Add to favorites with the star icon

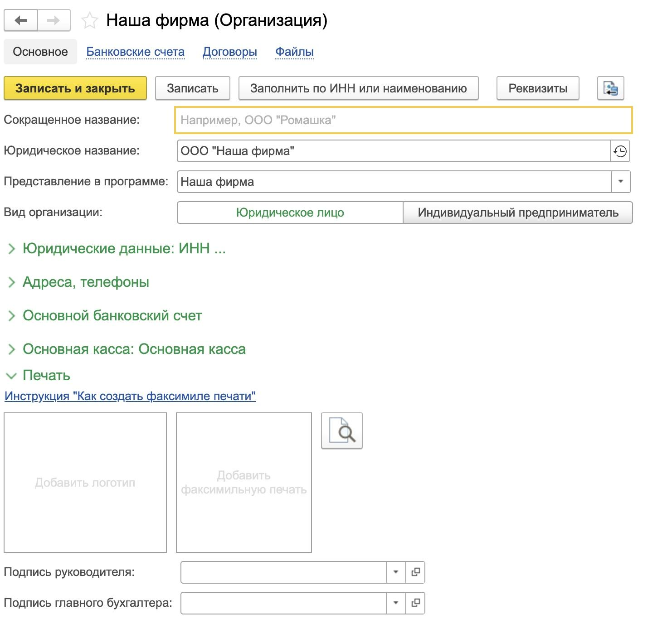pos(90,21)
